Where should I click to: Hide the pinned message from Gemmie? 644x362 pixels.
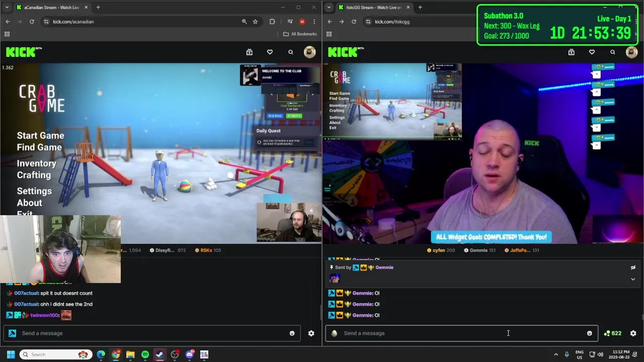633,267
